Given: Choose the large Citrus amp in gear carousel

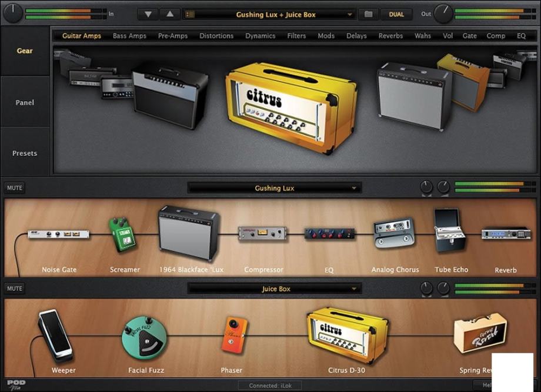Looking at the screenshot, I should pyautogui.click(x=292, y=108).
